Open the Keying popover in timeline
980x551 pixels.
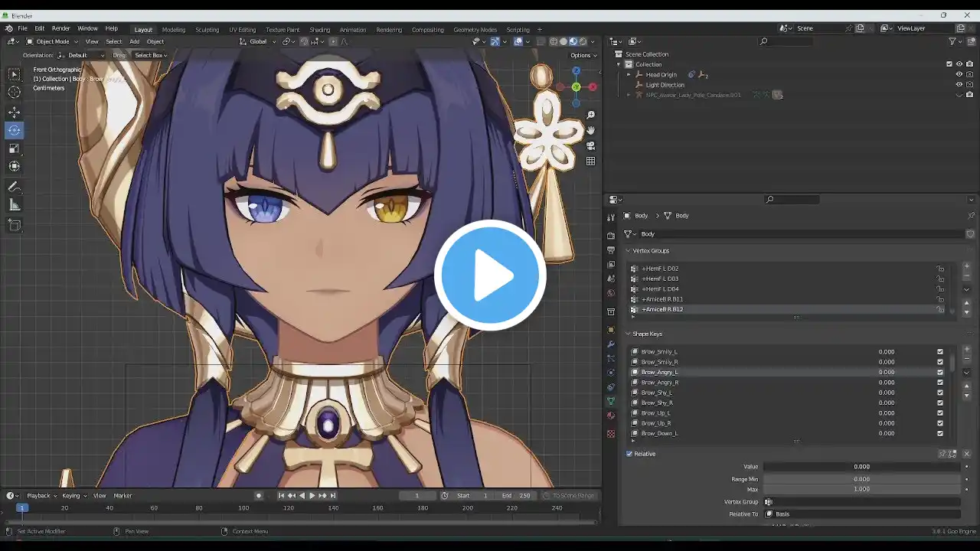73,496
